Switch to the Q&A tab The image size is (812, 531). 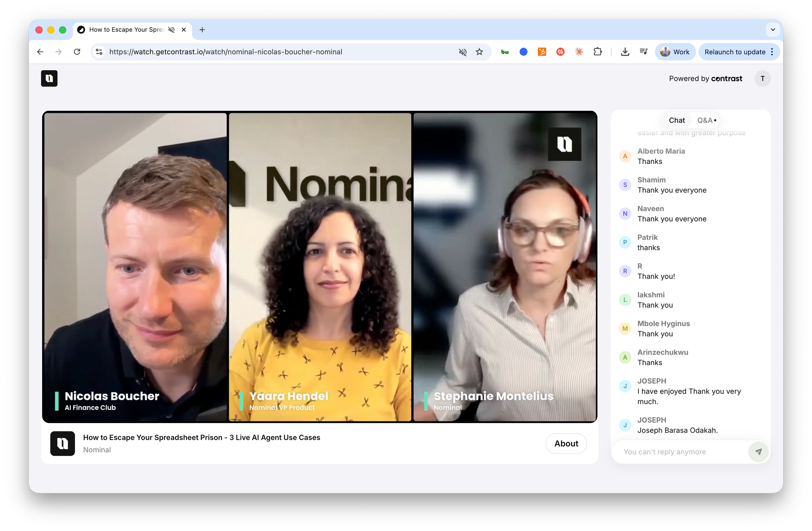coord(706,120)
